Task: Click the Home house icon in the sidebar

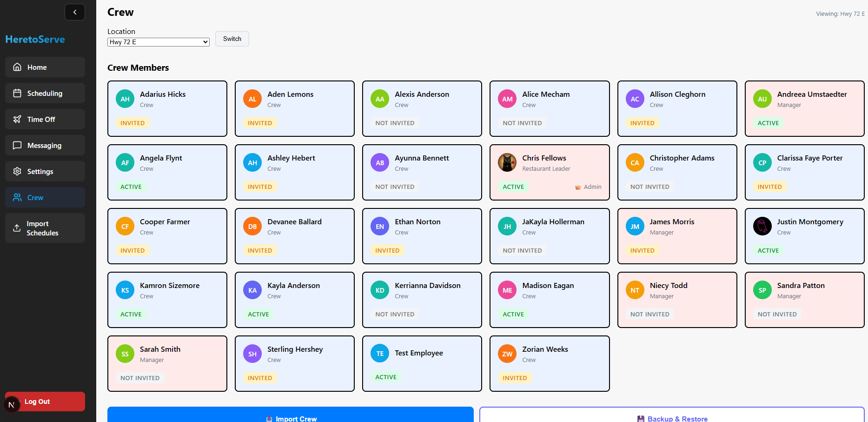Action: 17,67
